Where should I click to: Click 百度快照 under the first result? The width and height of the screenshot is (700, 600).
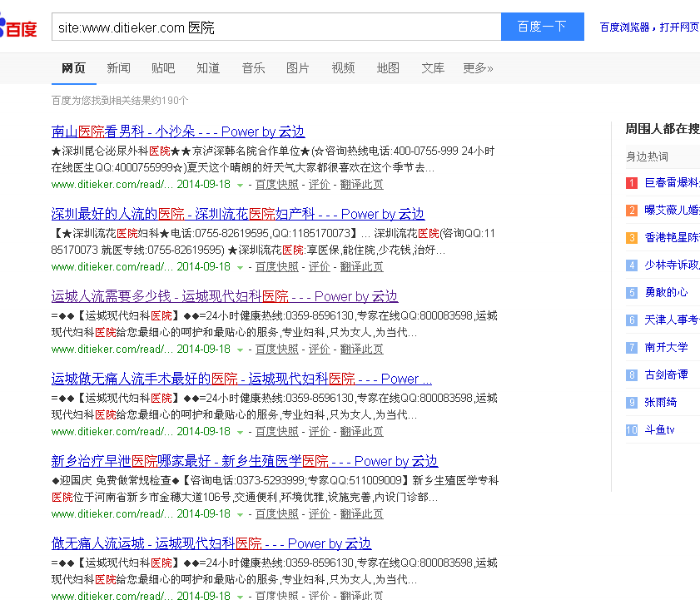276,184
